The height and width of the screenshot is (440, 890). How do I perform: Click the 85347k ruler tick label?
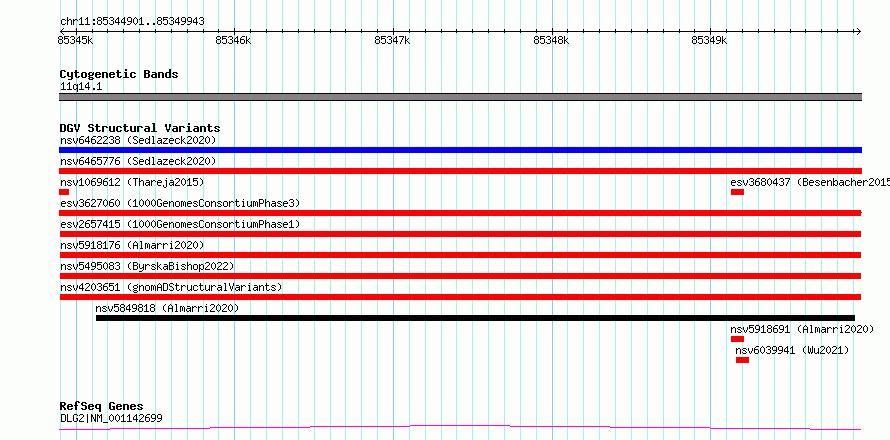click(x=392, y=40)
